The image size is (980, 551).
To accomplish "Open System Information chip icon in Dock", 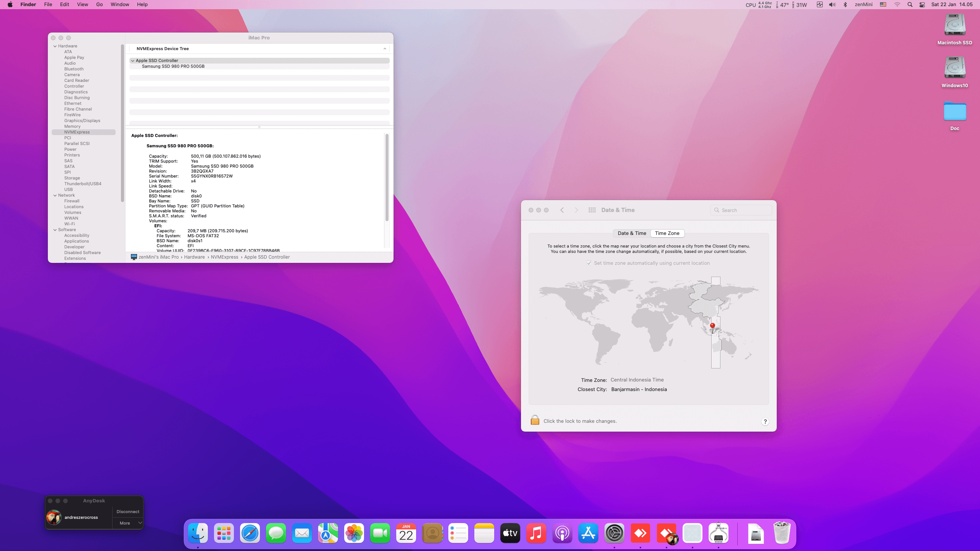I will [719, 533].
